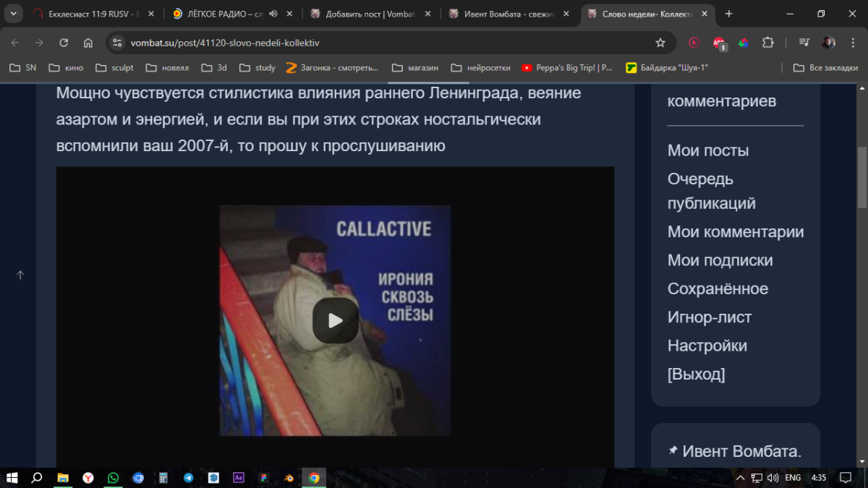Image resolution: width=868 pixels, height=488 pixels.
Task: Open the study bookmarks folder
Action: point(258,68)
